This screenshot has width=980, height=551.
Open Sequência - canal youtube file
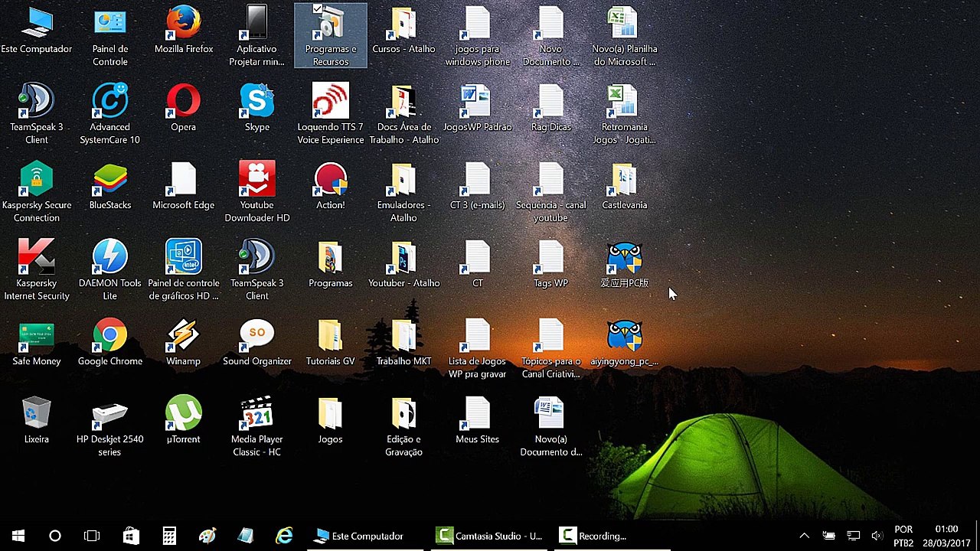550,192
